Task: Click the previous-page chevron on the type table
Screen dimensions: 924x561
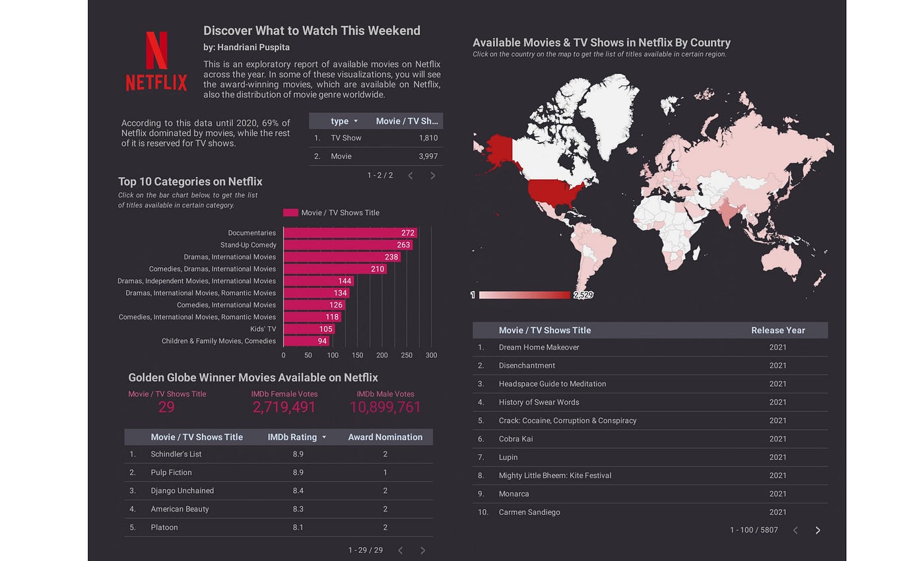Action: click(x=410, y=175)
